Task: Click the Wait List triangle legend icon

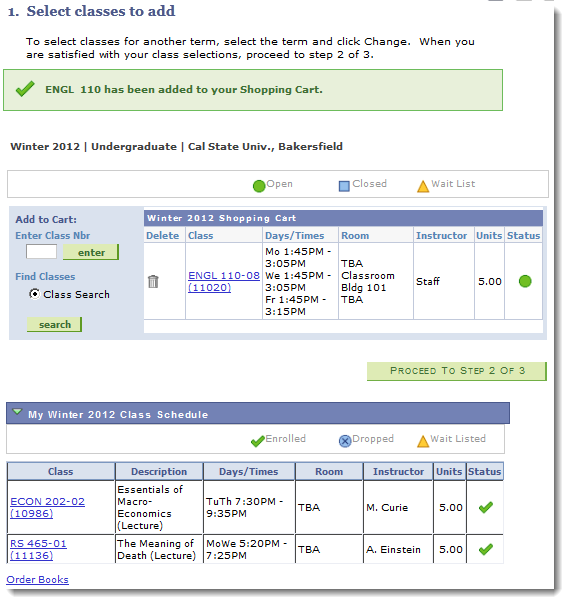Action: coord(423,186)
